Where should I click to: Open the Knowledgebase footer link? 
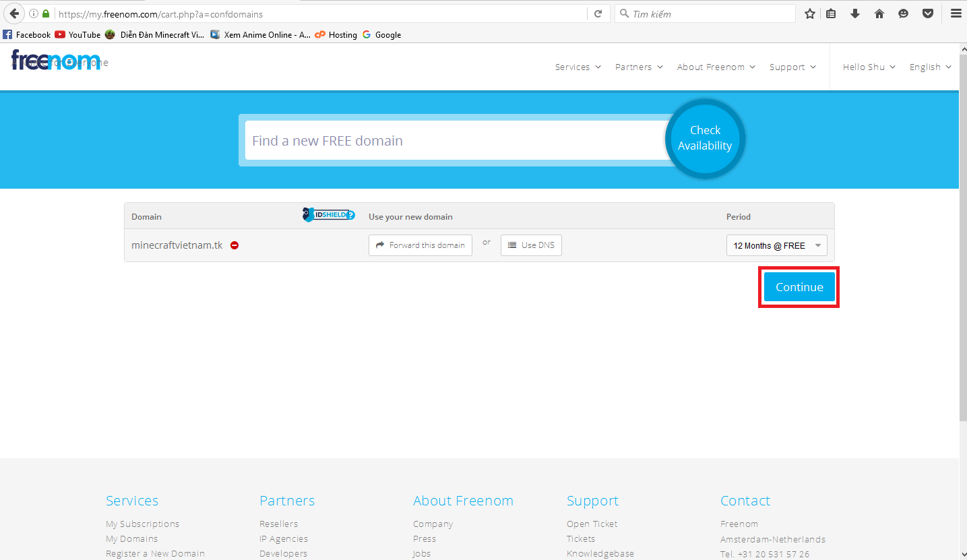[600, 553]
